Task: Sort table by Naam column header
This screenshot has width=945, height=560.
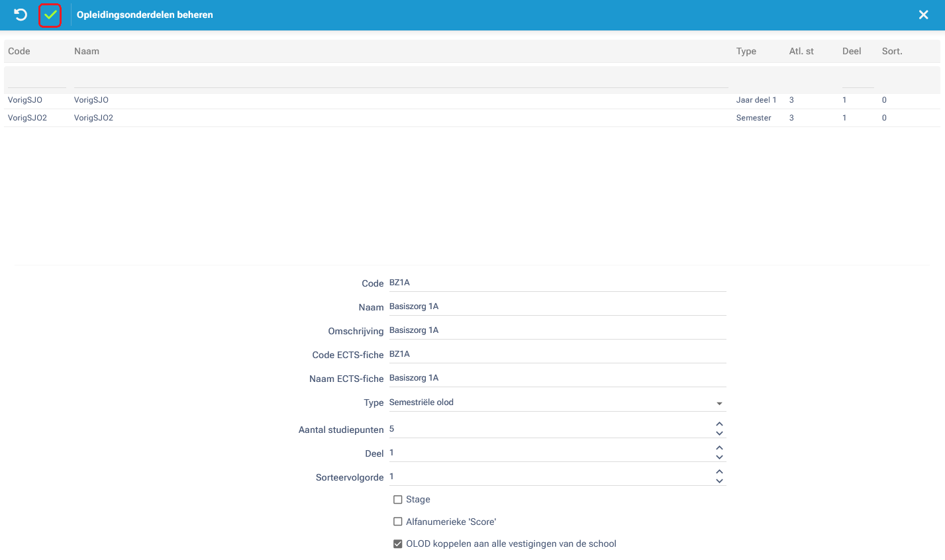Action: point(87,51)
